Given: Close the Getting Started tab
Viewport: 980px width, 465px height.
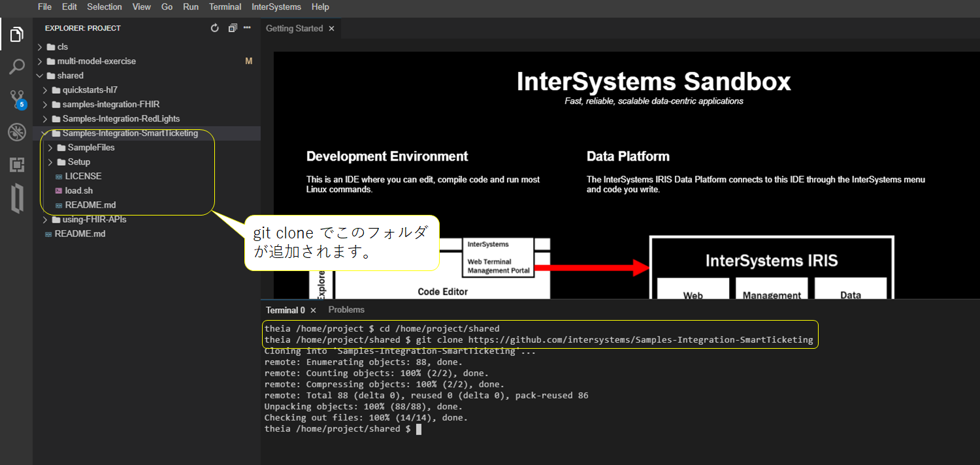Looking at the screenshot, I should pos(331,29).
